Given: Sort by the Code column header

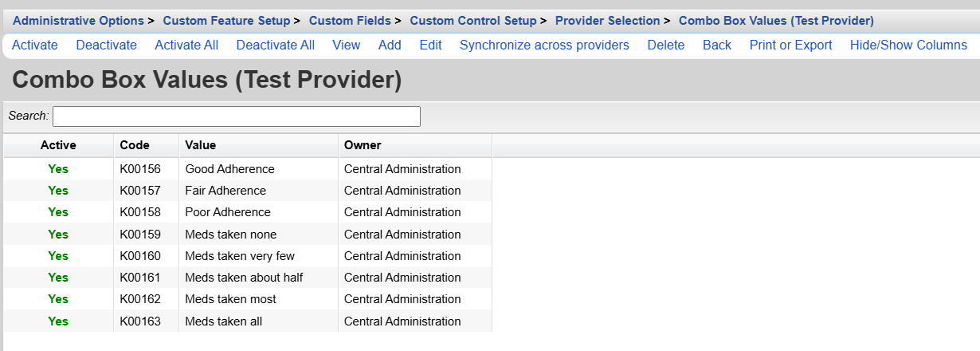Looking at the screenshot, I should [x=135, y=145].
